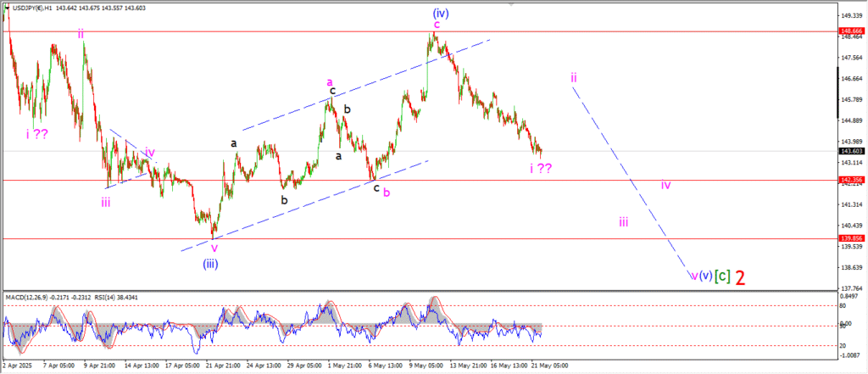Open the dropdown arrow beside USDJPY title
The width and height of the screenshot is (868, 374).
point(5,7)
